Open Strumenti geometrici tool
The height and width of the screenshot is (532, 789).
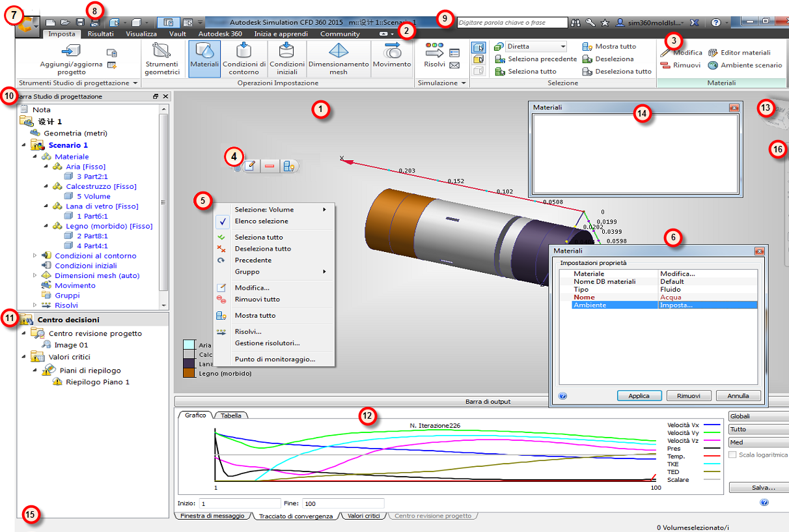tap(161, 59)
